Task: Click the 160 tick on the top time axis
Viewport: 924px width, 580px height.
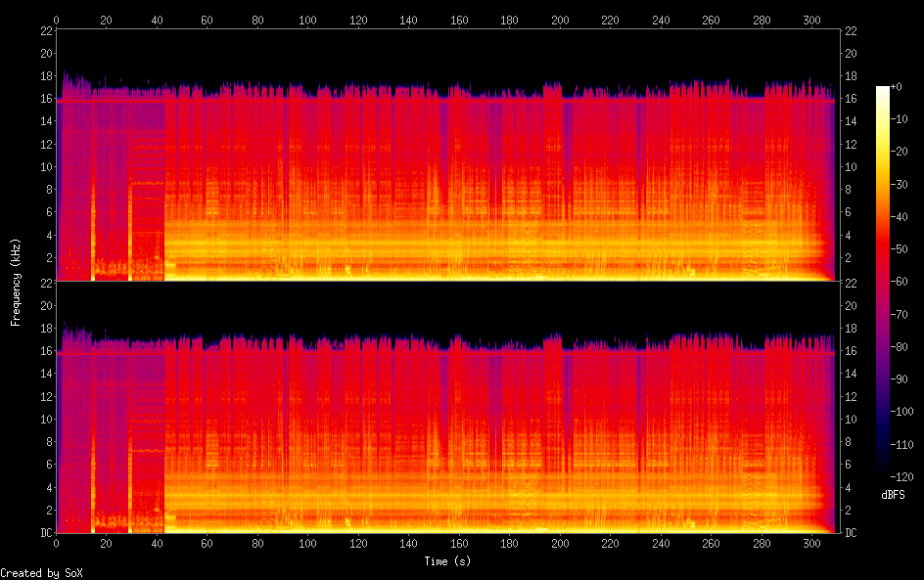Action: pyautogui.click(x=459, y=19)
